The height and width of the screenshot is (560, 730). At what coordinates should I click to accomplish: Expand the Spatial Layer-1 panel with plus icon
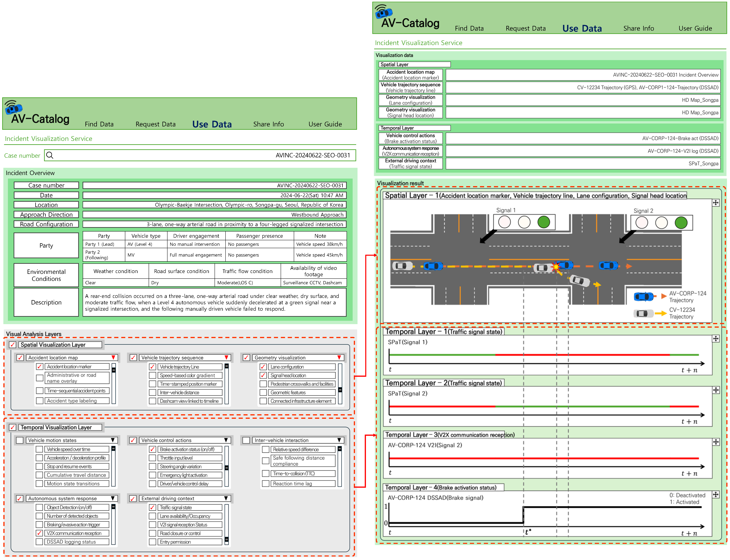[716, 203]
